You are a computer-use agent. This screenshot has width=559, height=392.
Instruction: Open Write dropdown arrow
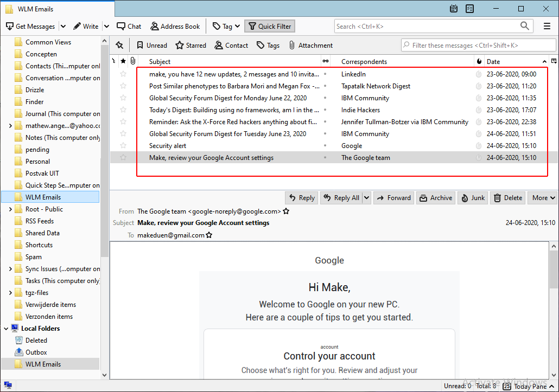[106, 27]
